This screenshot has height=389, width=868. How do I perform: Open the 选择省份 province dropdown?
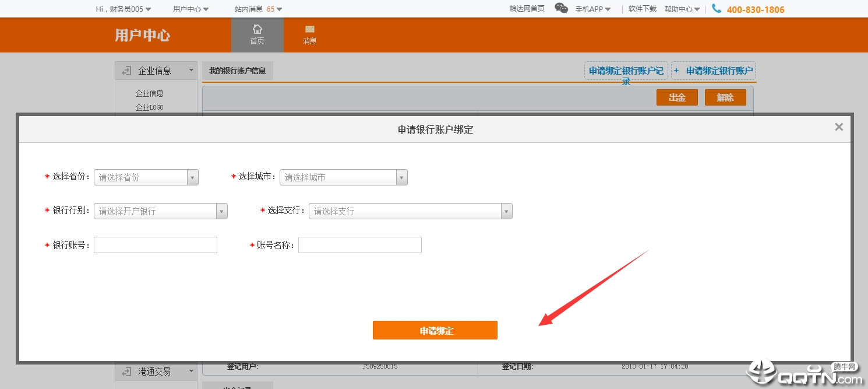pyautogui.click(x=146, y=177)
